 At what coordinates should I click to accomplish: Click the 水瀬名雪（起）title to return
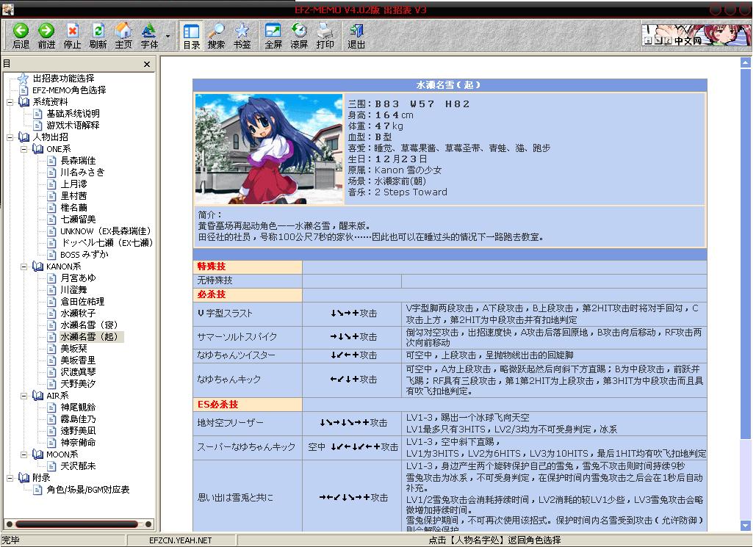(x=448, y=85)
